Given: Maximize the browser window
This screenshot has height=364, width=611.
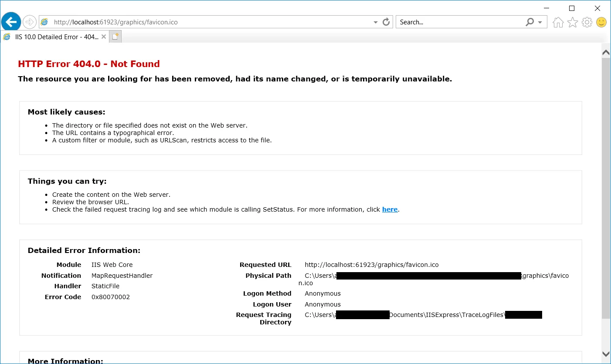Looking at the screenshot, I should pyautogui.click(x=572, y=8).
